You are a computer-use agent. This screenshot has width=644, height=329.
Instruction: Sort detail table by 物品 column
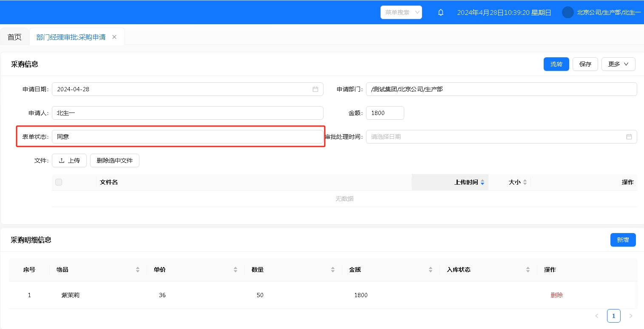click(137, 270)
